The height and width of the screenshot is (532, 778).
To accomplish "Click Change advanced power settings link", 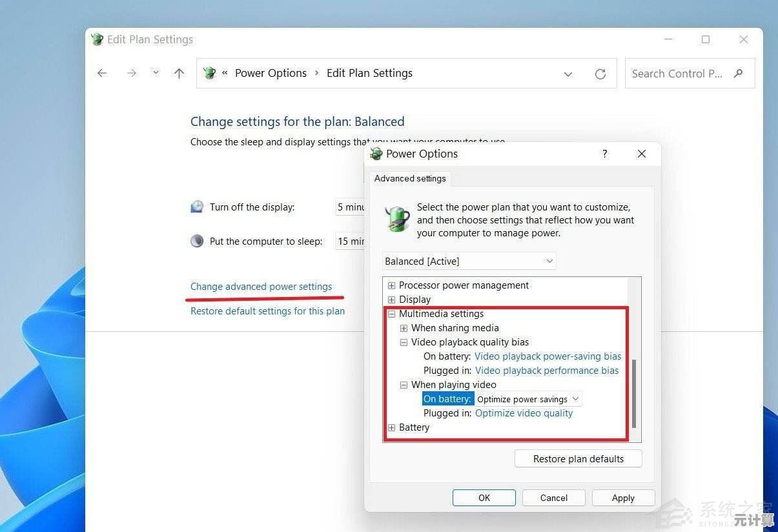I will tap(261, 287).
